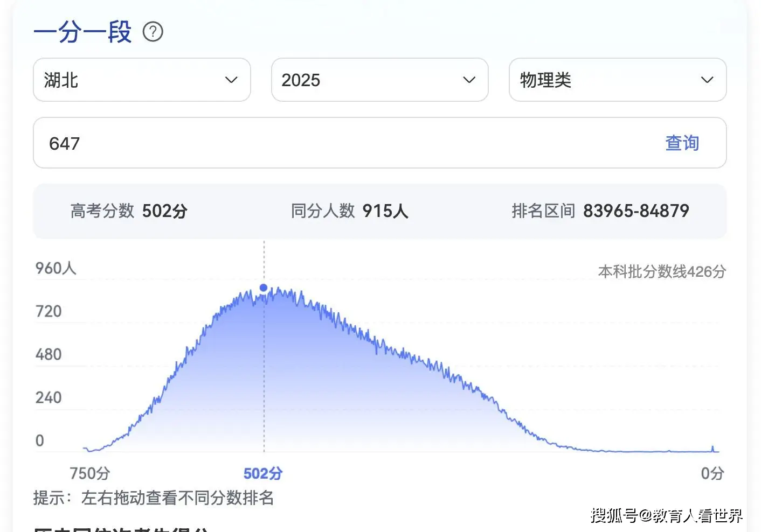The width and height of the screenshot is (761, 532).
Task: Click the 750分 axis label
Action: pyautogui.click(x=90, y=473)
